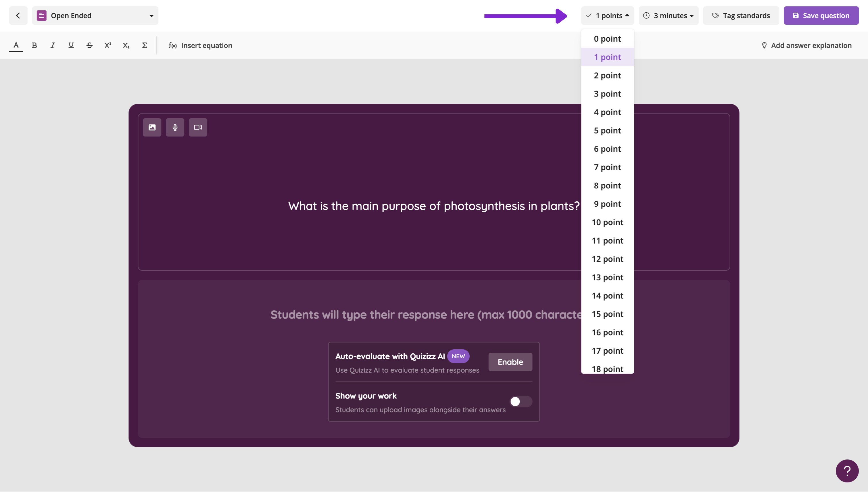The image size is (868, 493).
Task: Select 4 point option
Action: pos(607,112)
